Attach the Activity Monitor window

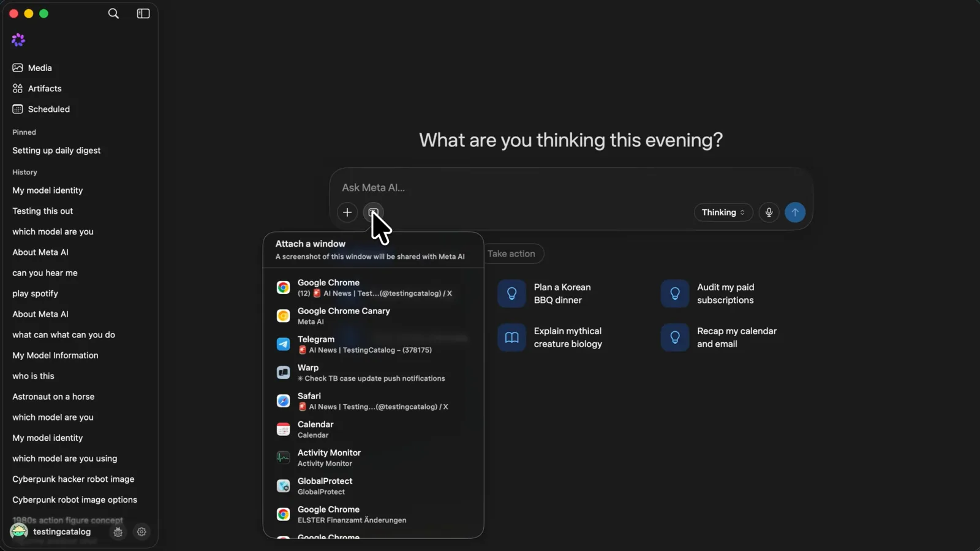pyautogui.click(x=373, y=458)
